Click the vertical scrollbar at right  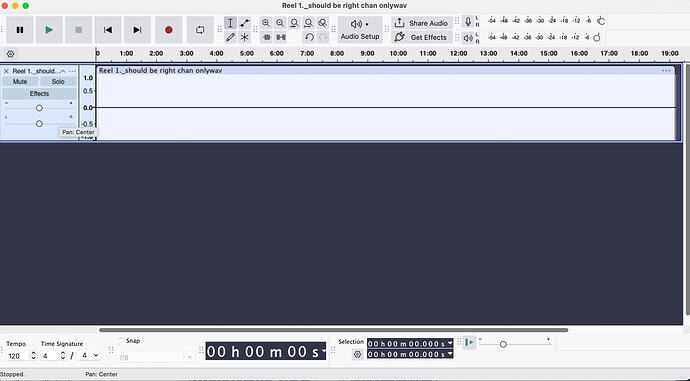click(x=687, y=189)
